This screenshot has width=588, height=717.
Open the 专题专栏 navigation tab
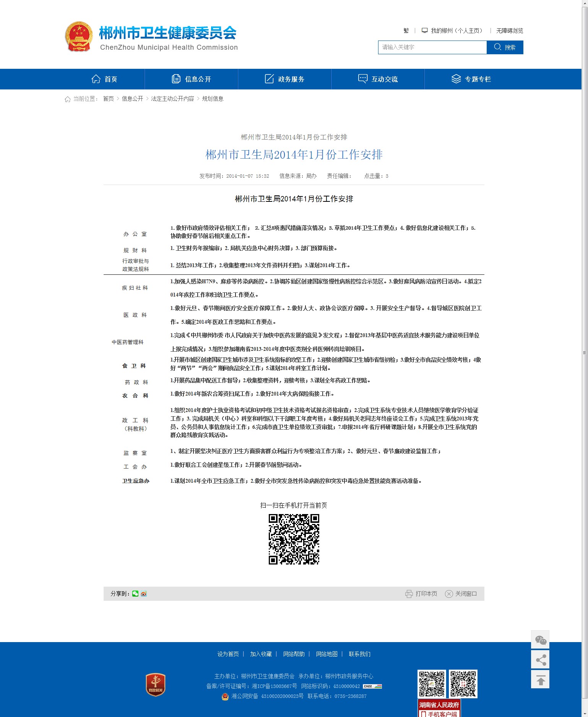[471, 79]
